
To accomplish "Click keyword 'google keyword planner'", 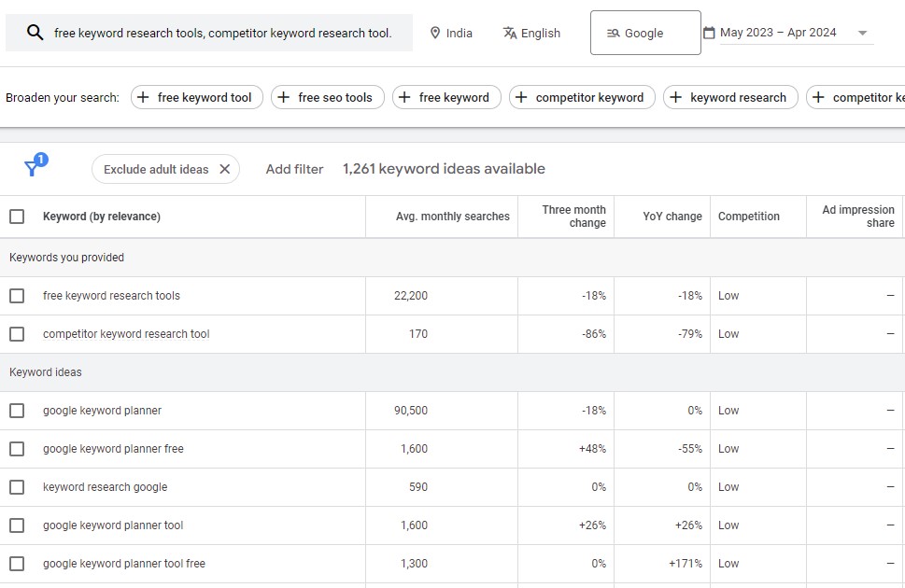I will click(x=102, y=411).
